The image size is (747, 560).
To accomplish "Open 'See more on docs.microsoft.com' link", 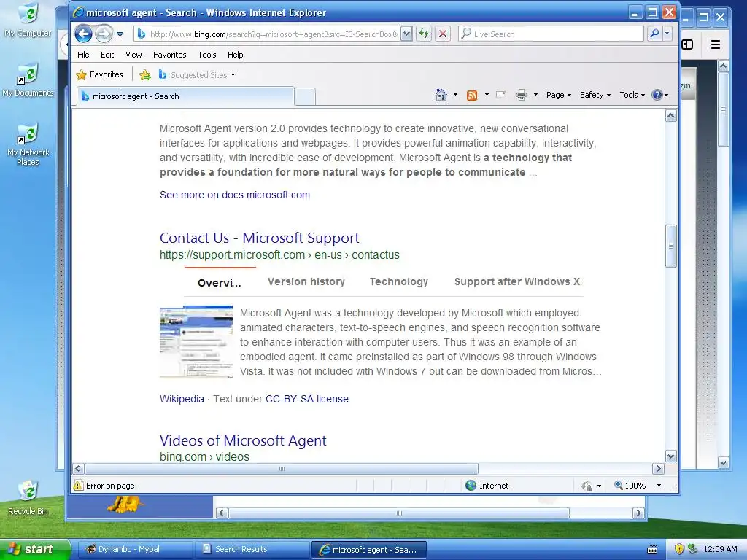I will pos(235,195).
